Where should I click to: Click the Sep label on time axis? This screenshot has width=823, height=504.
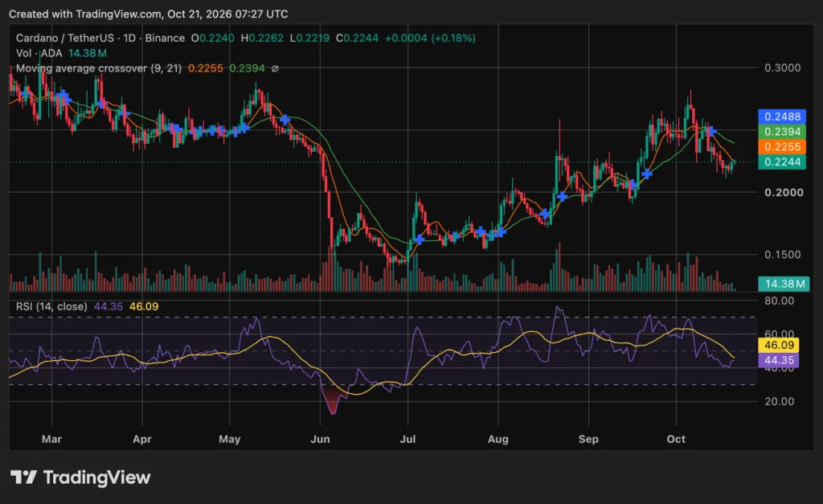pos(588,439)
